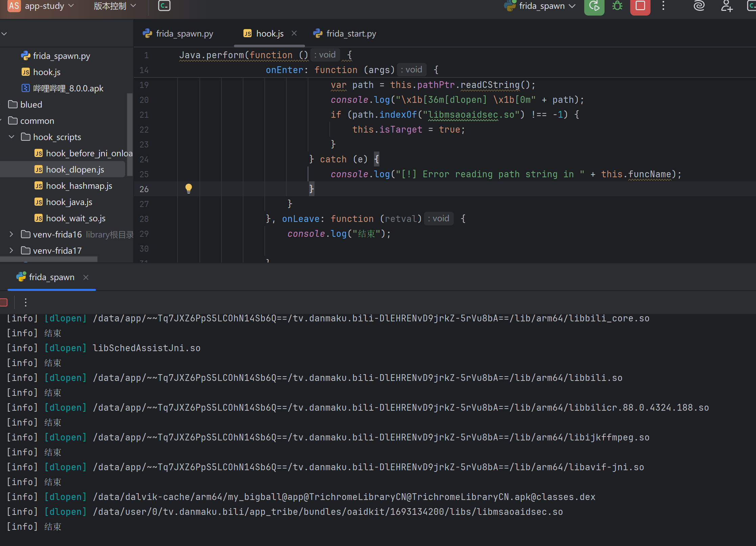Click the Python icon on the run configuration
This screenshot has width=756, height=546.
coord(510,5)
